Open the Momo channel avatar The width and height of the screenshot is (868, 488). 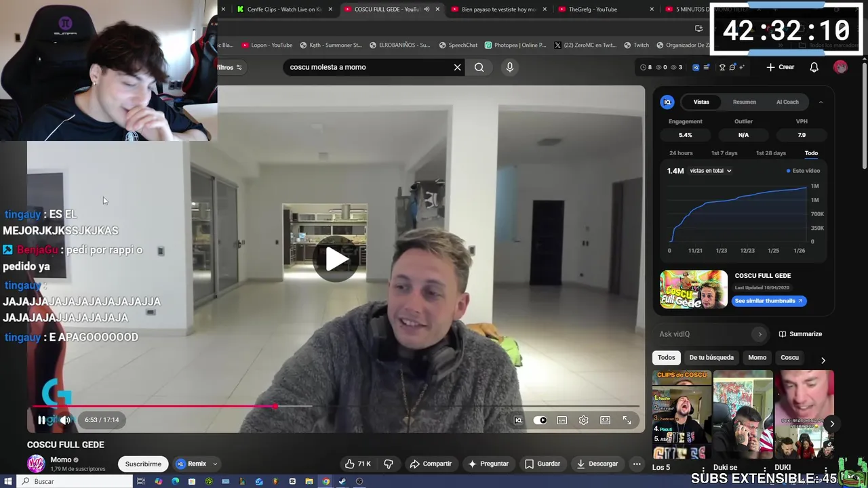(36, 464)
